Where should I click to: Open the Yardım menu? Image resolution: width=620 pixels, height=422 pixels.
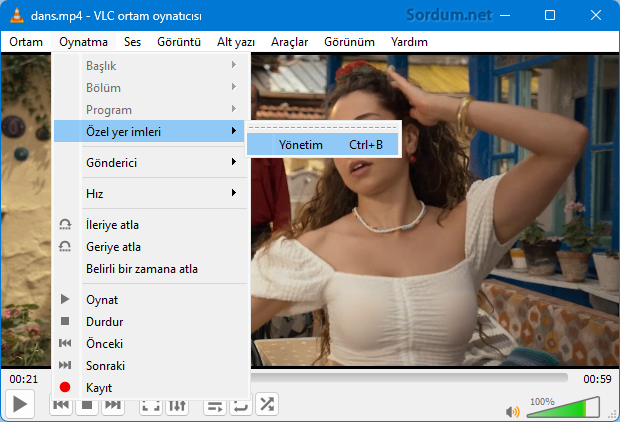pos(409,42)
